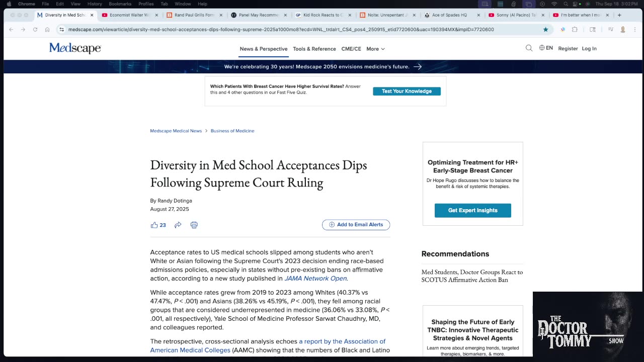Open Chrome's three-dot menu
Image resolution: width=644 pixels, height=362 pixels.
pyautogui.click(x=635, y=30)
